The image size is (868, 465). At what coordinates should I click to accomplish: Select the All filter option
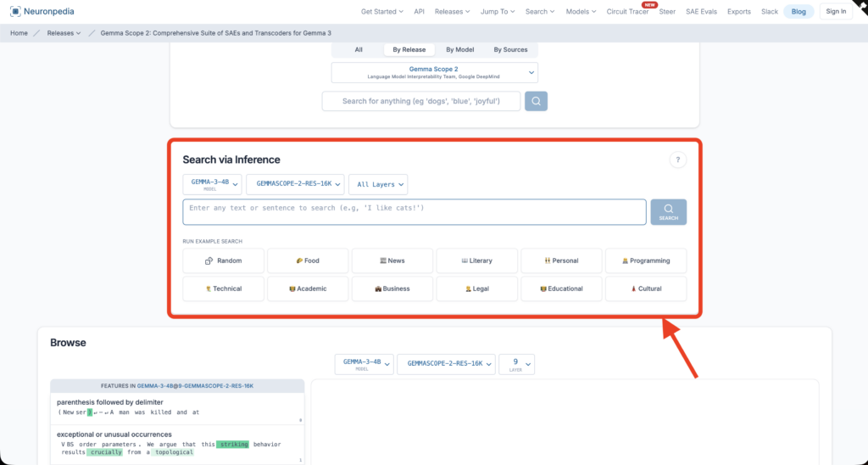pyautogui.click(x=359, y=50)
